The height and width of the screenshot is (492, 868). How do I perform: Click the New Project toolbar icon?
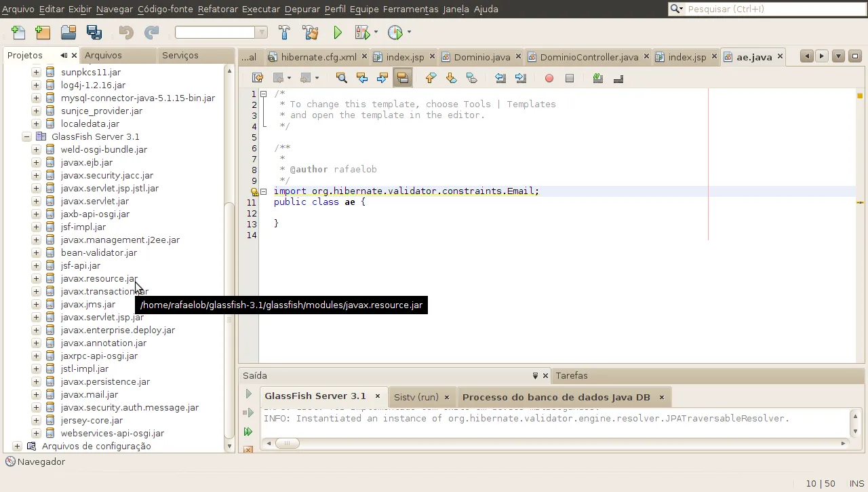[42, 33]
